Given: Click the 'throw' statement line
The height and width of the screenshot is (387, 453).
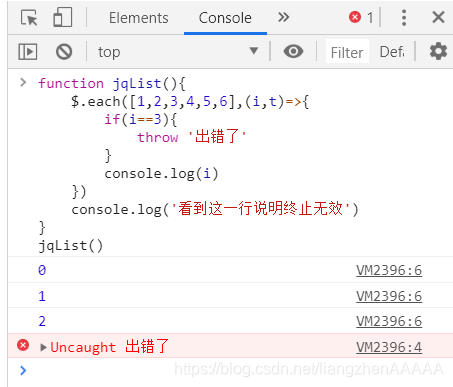Looking at the screenshot, I should pos(192,137).
